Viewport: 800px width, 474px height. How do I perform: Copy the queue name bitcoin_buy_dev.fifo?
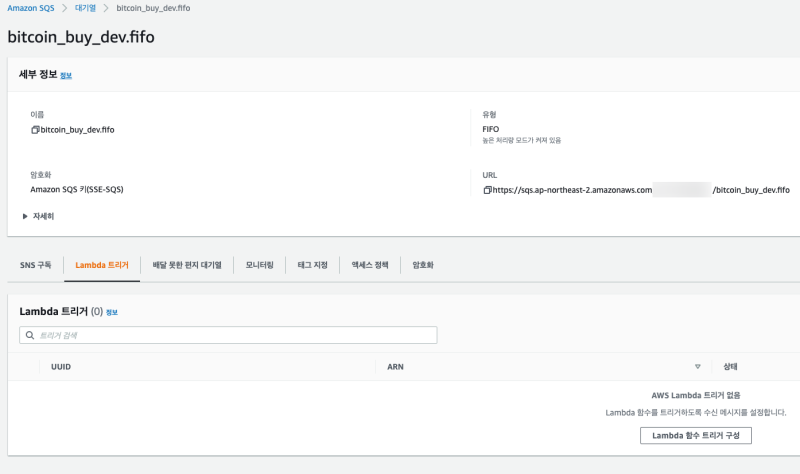35,129
